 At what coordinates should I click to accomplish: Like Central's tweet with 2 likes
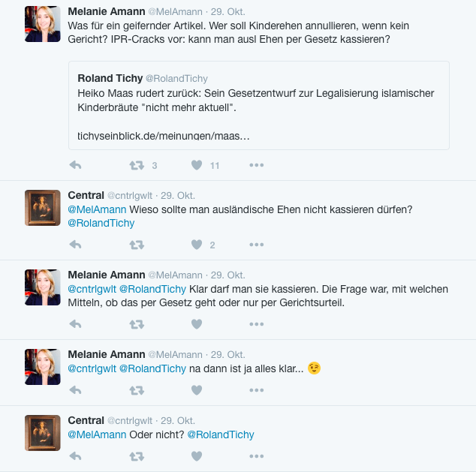point(197,245)
